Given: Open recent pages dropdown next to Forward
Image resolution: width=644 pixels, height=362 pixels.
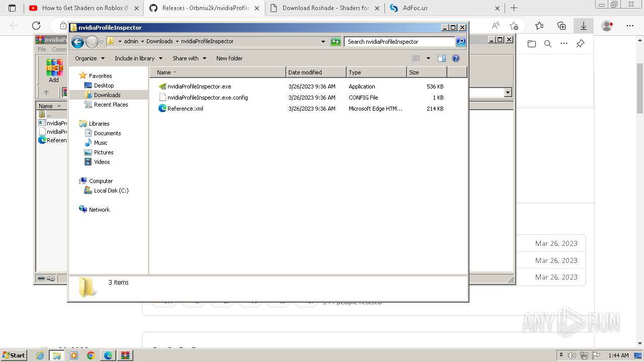Looking at the screenshot, I should coord(102,42).
